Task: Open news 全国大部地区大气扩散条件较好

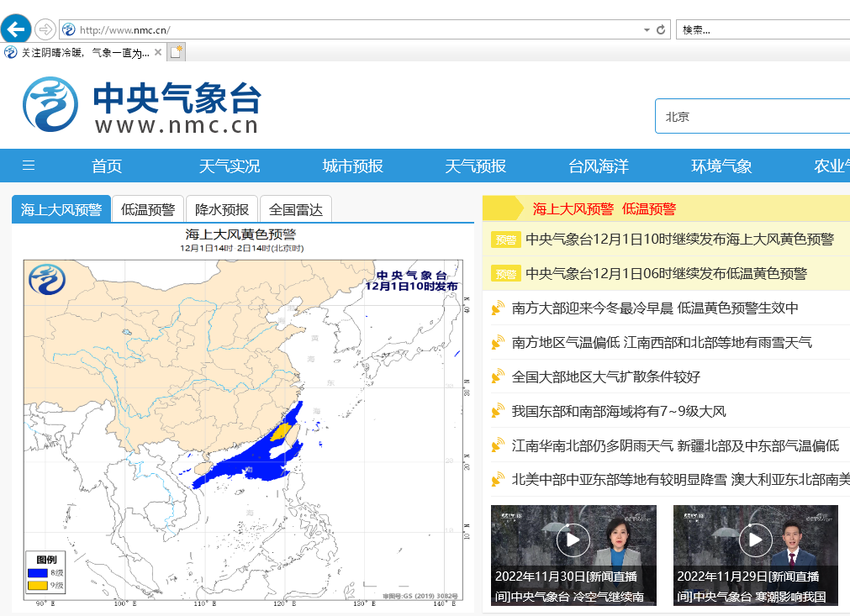Action: [605, 376]
